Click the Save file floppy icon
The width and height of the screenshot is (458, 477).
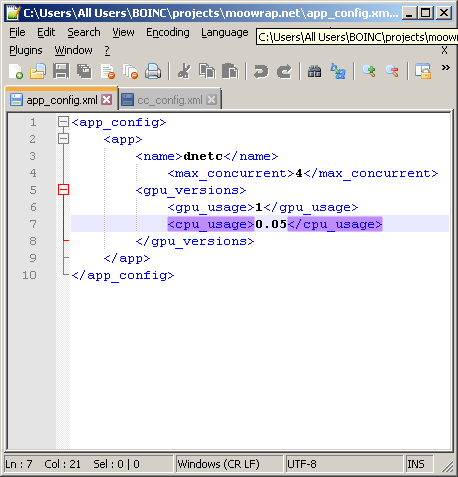(61, 71)
